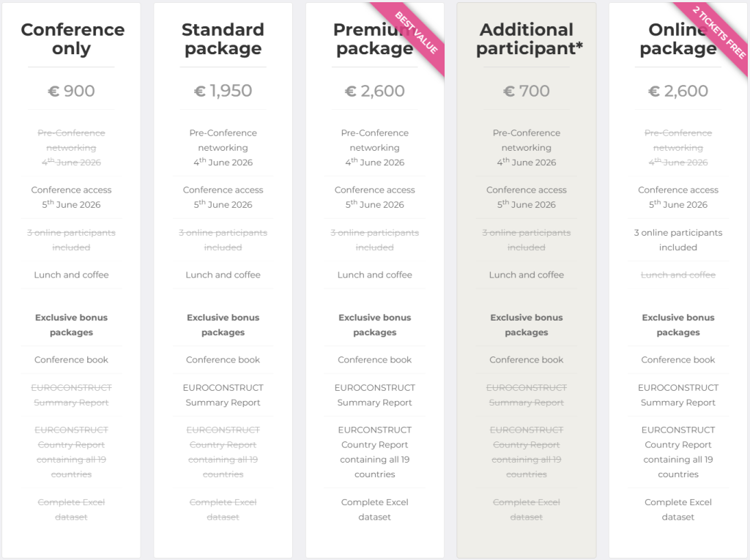
Task: Click Country Report text in the Online column
Action: tap(677, 445)
